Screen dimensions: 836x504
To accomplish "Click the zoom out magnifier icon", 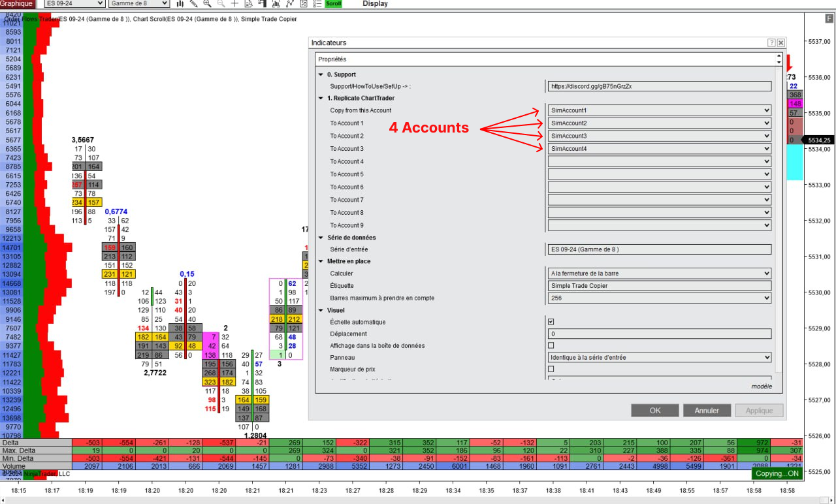I will 221,3.
